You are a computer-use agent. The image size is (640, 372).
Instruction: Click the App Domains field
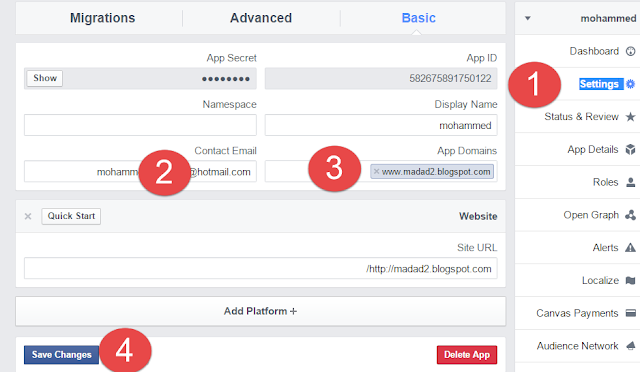(x=381, y=172)
